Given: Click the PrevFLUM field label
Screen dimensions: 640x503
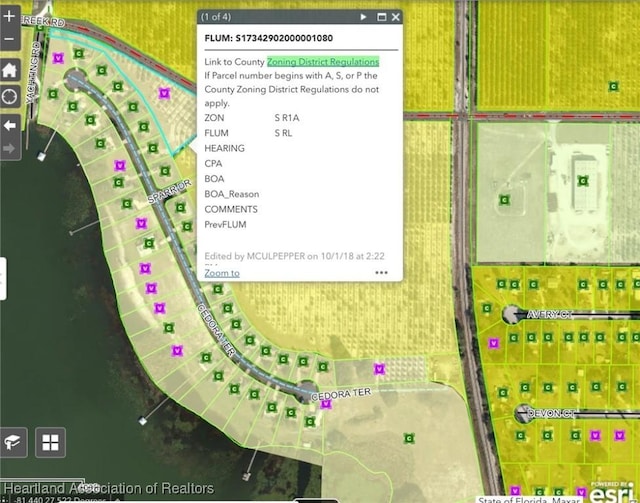Looking at the screenshot, I should click(x=225, y=225).
